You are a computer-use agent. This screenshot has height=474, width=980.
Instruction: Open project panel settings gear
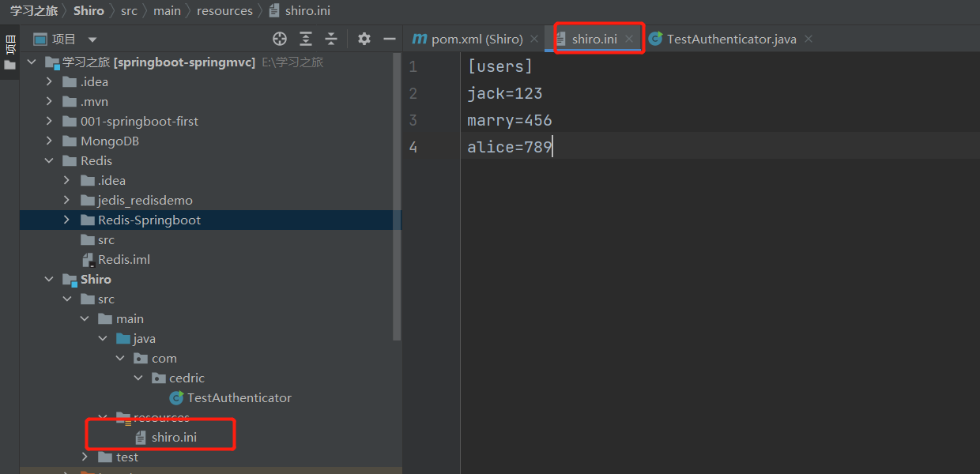pos(364,39)
